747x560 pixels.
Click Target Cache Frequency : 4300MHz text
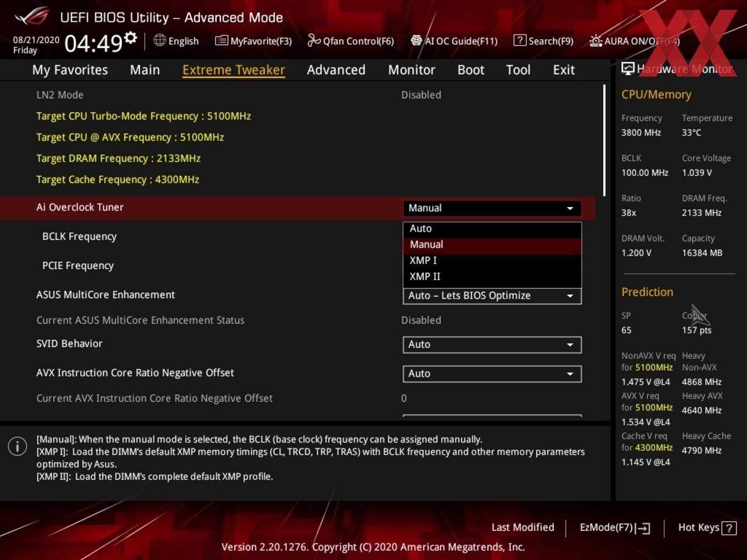pos(118,180)
